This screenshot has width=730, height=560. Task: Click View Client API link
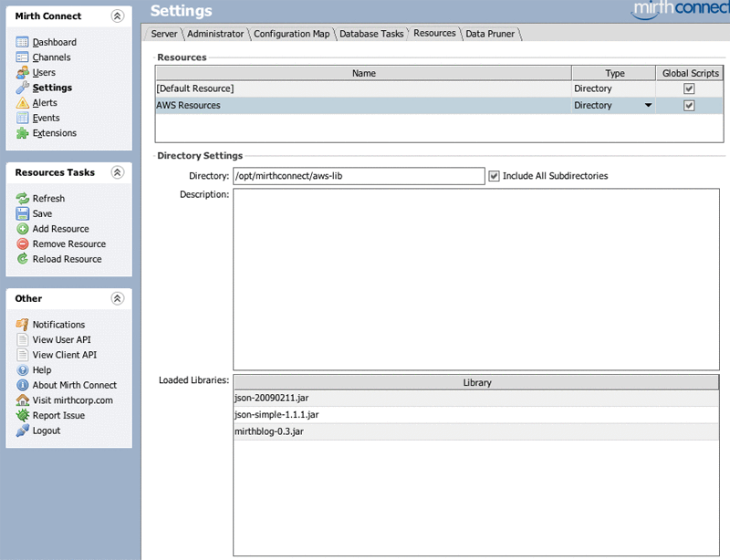(x=65, y=355)
